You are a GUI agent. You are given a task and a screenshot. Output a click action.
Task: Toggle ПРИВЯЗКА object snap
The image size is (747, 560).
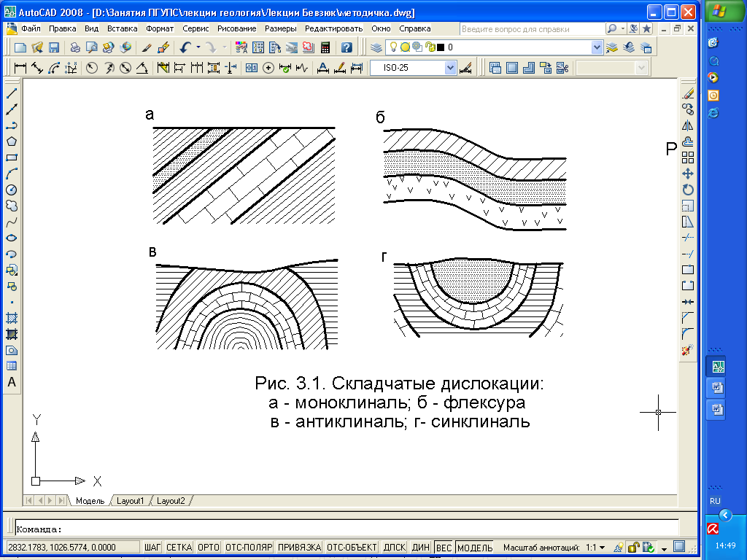pos(300,547)
